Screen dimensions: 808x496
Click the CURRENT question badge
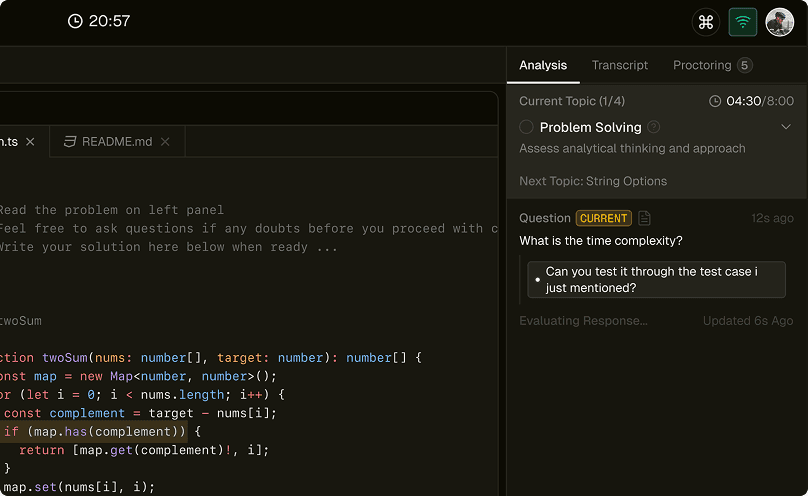pyautogui.click(x=603, y=218)
